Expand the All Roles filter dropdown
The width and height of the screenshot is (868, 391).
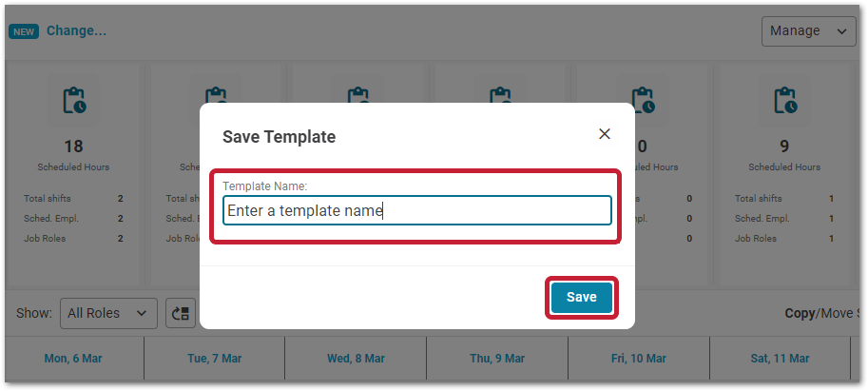(108, 313)
